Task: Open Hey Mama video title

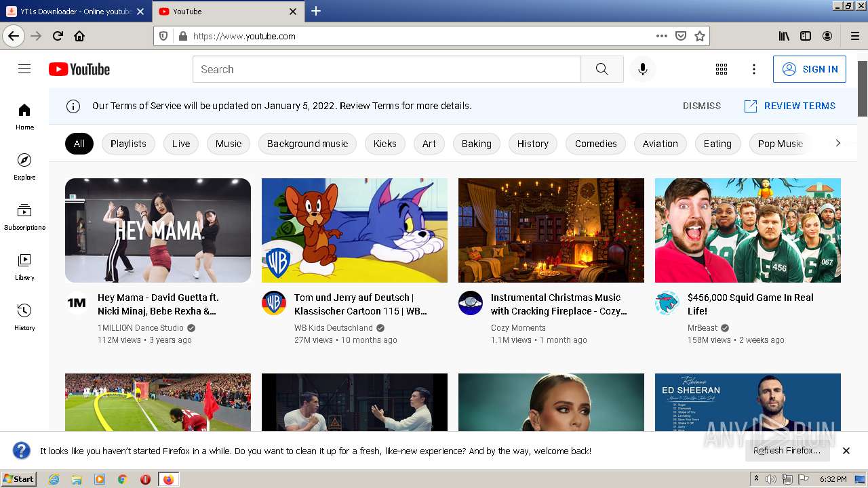Action: [158, 304]
